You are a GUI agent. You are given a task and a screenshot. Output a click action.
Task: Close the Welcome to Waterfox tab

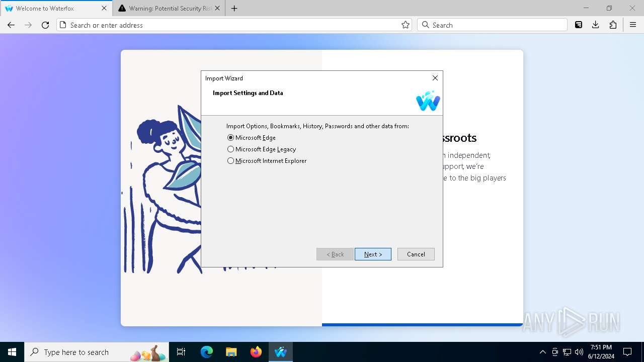[x=104, y=9]
